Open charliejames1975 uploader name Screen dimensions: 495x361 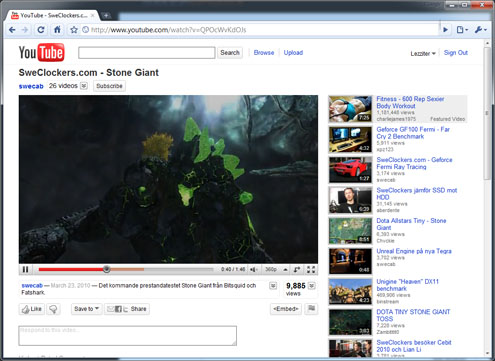pyautogui.click(x=396, y=119)
